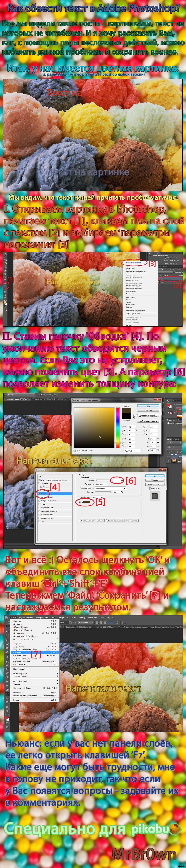Screen dimensions: 186x868
Task: Click the Ps logo beside the Файл menu
Action: (x=7, y=618)
